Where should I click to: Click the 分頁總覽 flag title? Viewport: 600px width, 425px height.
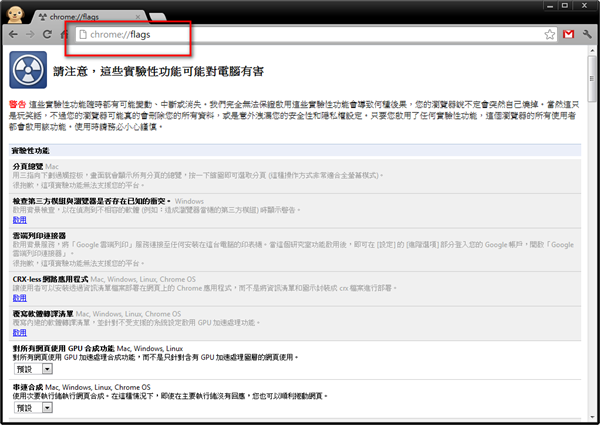28,166
